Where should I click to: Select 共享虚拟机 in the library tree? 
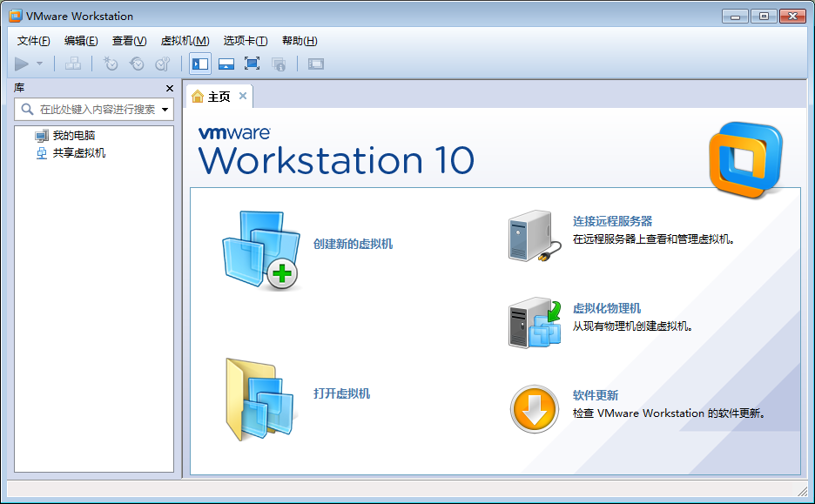coord(79,152)
